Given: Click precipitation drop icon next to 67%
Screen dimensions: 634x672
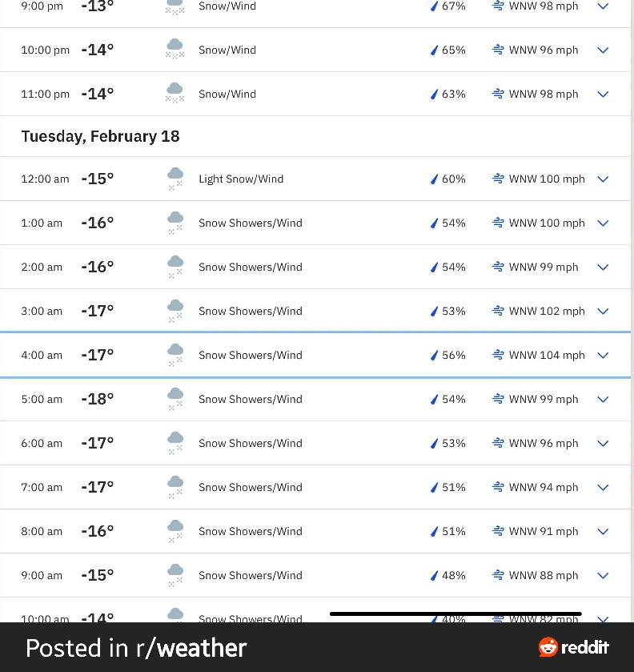Looking at the screenshot, I should tap(434, 6).
